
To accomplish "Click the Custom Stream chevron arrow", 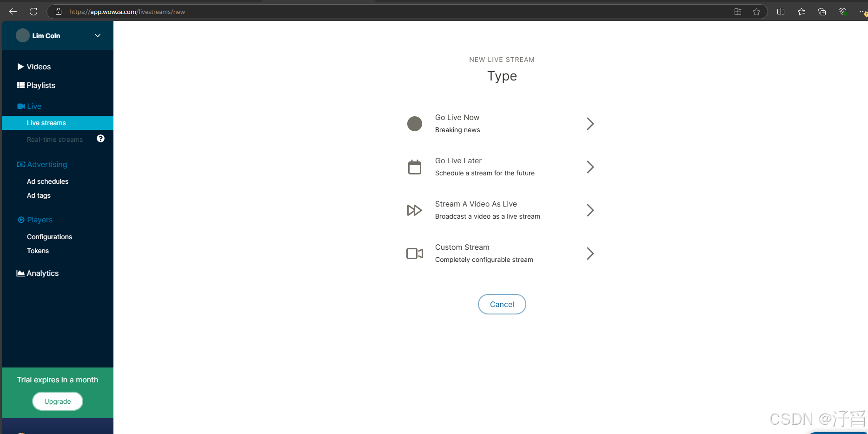I will tap(590, 254).
